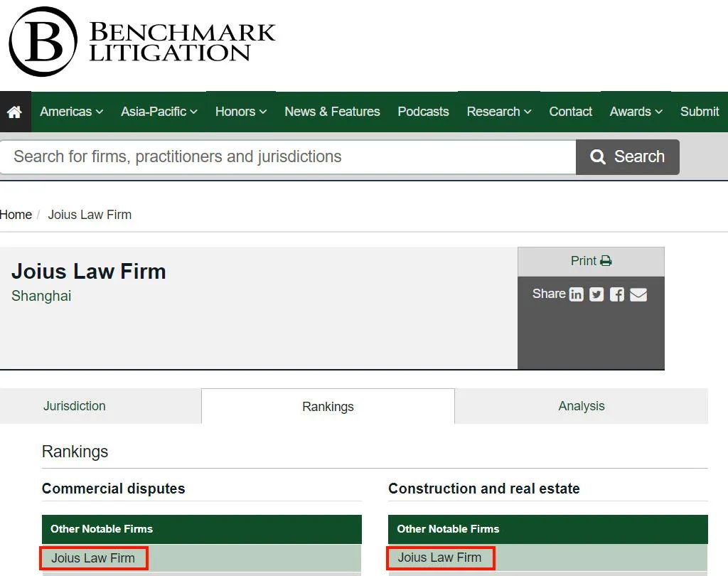Click the Shanghai location link
Screen dimensions: 728x576
point(41,296)
